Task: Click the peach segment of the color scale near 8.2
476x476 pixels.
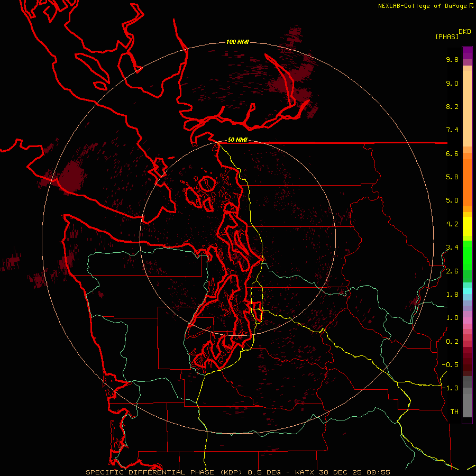Action: tap(467, 108)
